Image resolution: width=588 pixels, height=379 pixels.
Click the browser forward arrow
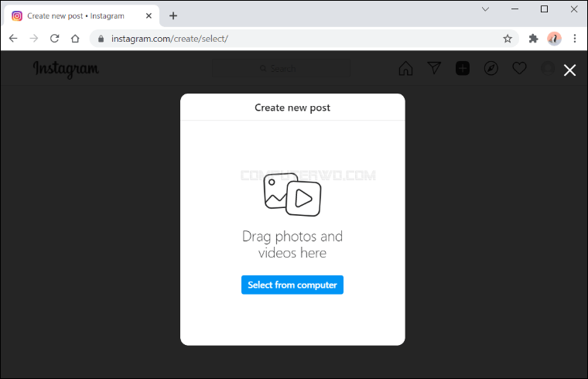(34, 38)
